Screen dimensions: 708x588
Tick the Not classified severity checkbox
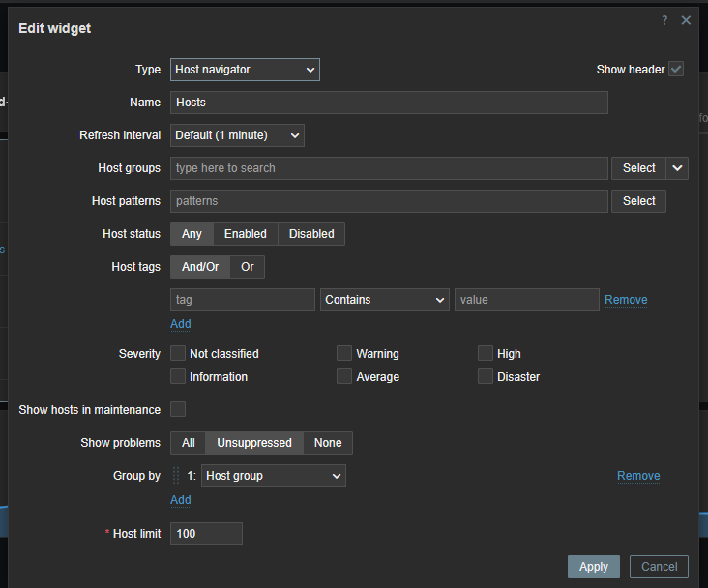178,354
